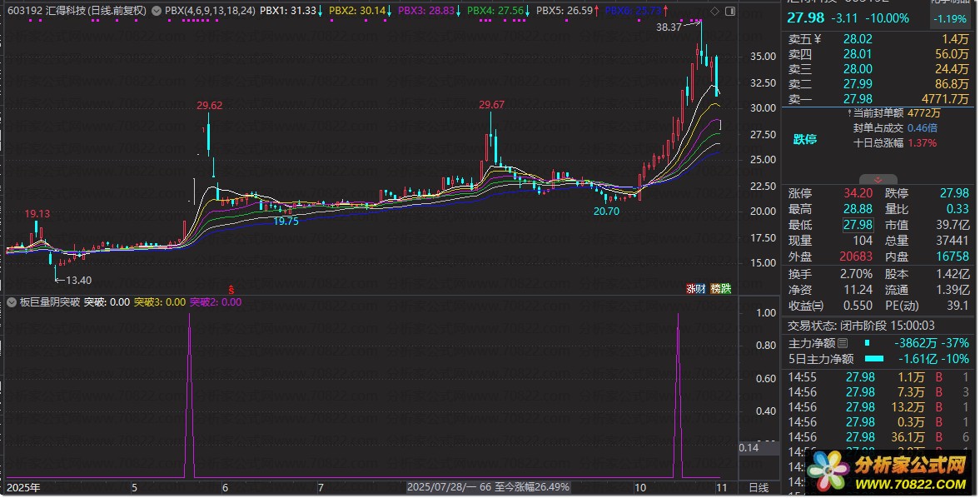Click the PBX3: 28.83 value

click(426, 11)
